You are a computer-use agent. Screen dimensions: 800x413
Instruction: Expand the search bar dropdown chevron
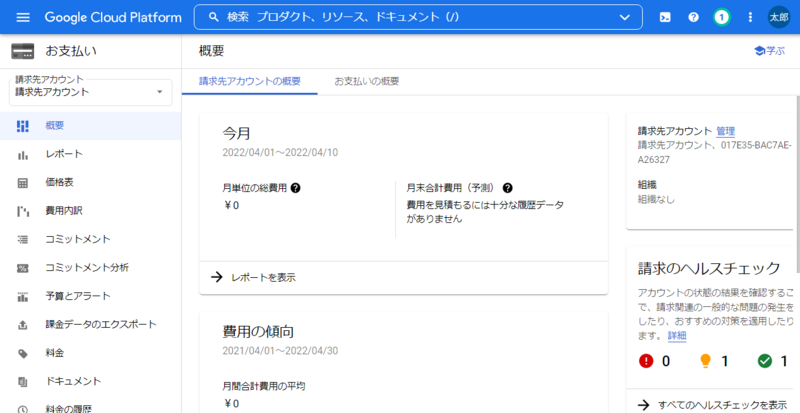click(625, 18)
